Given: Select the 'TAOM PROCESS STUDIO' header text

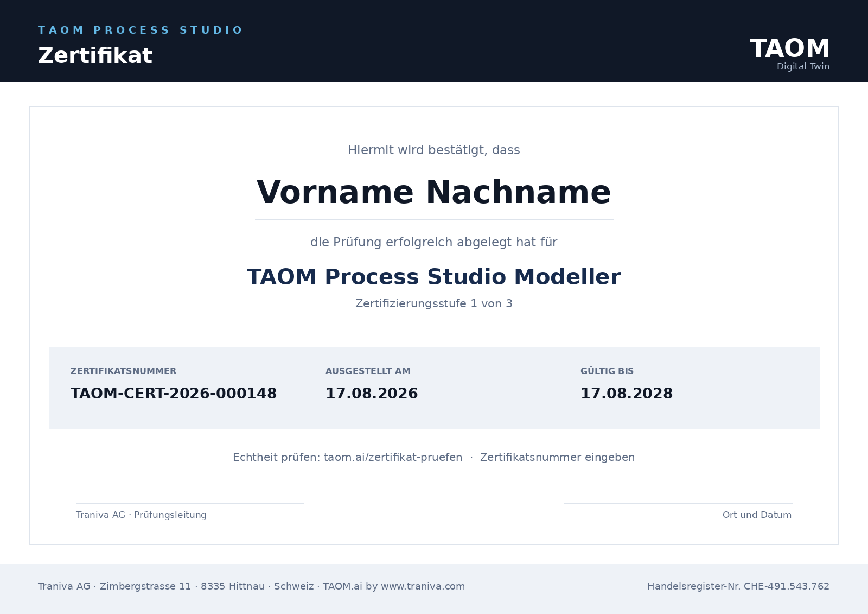Looking at the screenshot, I should pos(140,30).
